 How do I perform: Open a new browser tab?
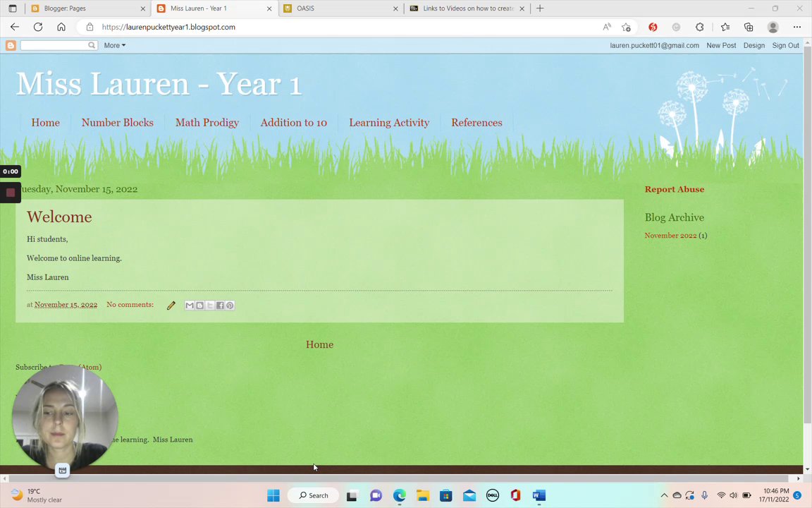click(x=540, y=8)
